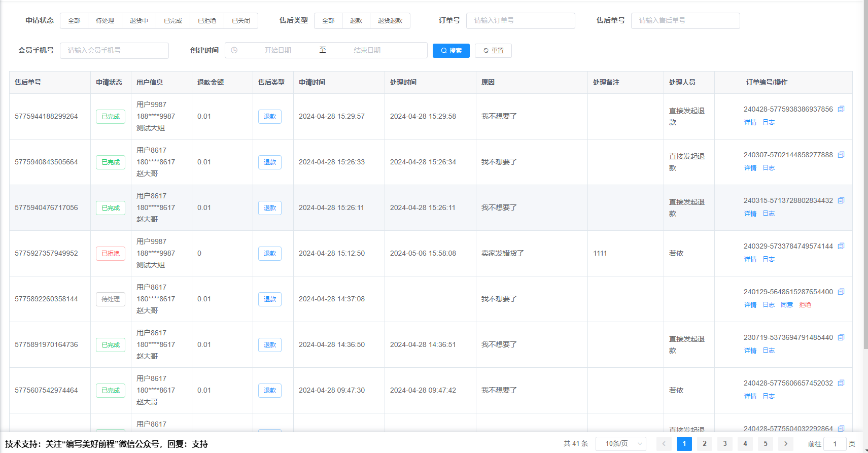The image size is (868, 453).
Task: Click 同意 to approve pending refund
Action: pyautogui.click(x=786, y=305)
